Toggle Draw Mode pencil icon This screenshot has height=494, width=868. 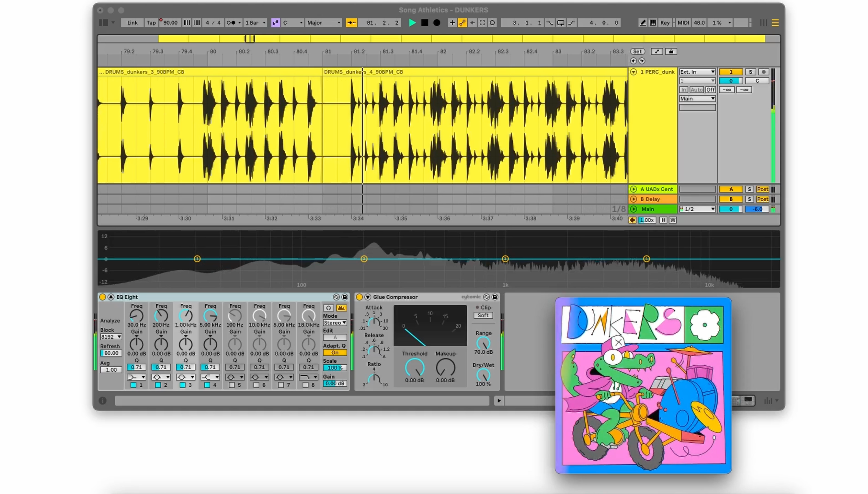point(642,23)
